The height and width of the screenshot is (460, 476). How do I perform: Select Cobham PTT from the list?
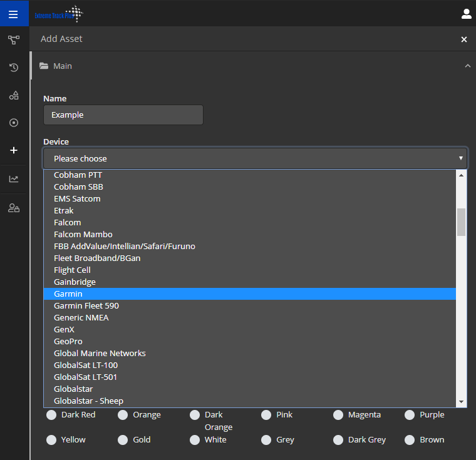(249, 175)
